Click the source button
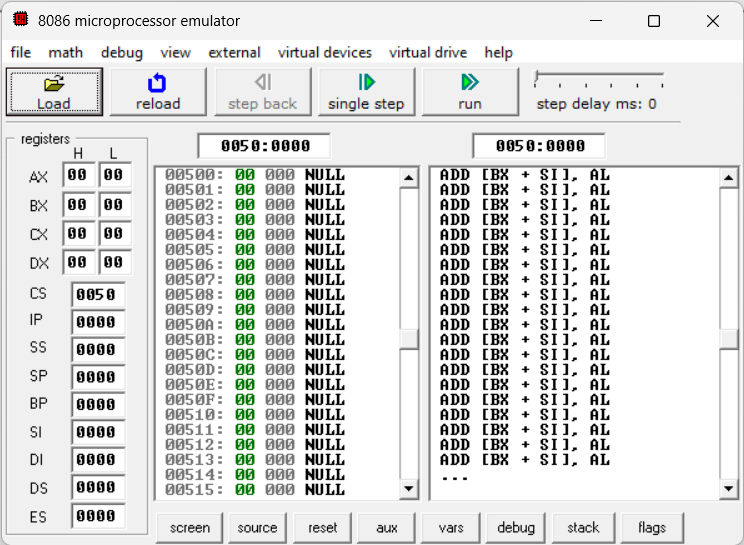 pyautogui.click(x=257, y=527)
